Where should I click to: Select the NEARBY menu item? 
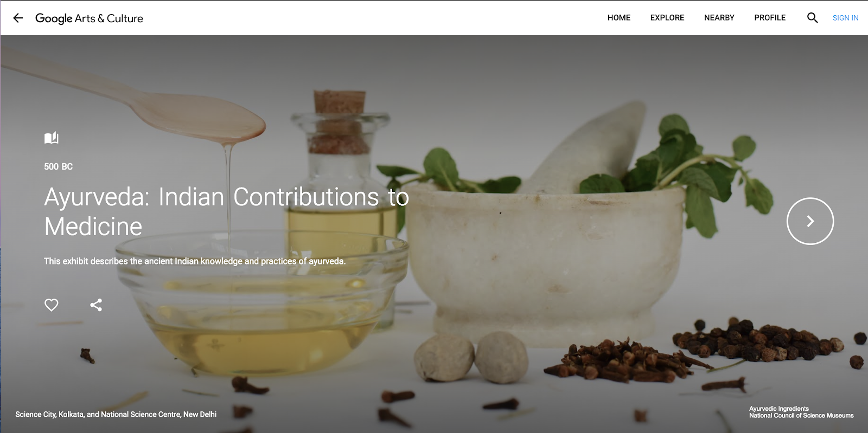click(x=719, y=18)
